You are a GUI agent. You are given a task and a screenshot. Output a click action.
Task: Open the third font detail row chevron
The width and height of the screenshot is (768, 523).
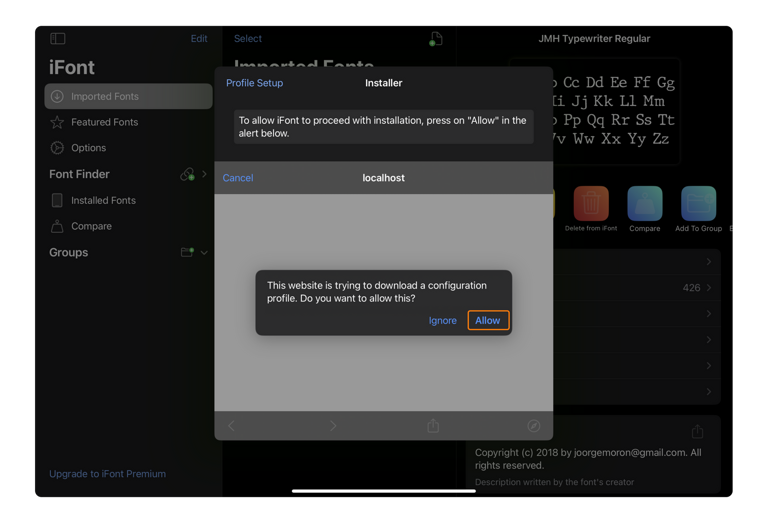coord(709,313)
